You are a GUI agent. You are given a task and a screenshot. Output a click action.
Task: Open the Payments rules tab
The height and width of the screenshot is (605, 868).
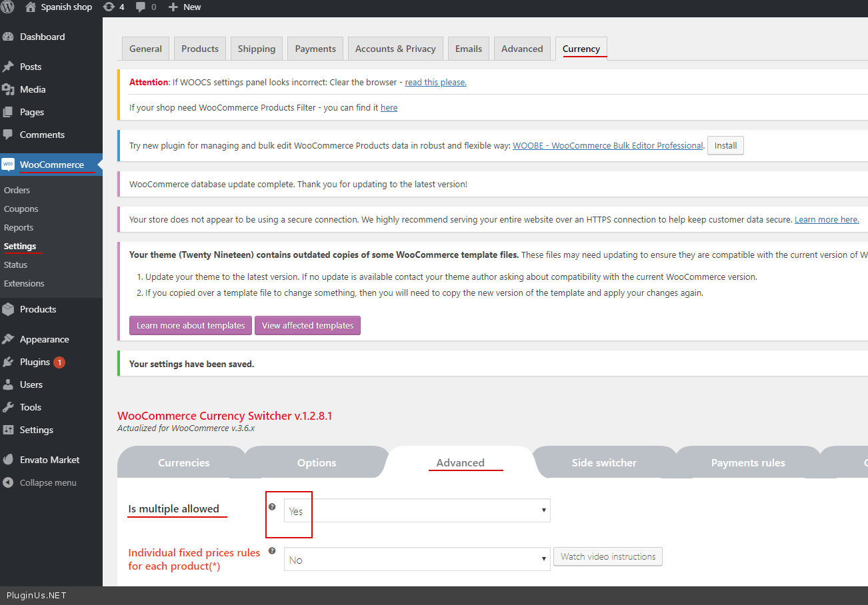(x=748, y=462)
